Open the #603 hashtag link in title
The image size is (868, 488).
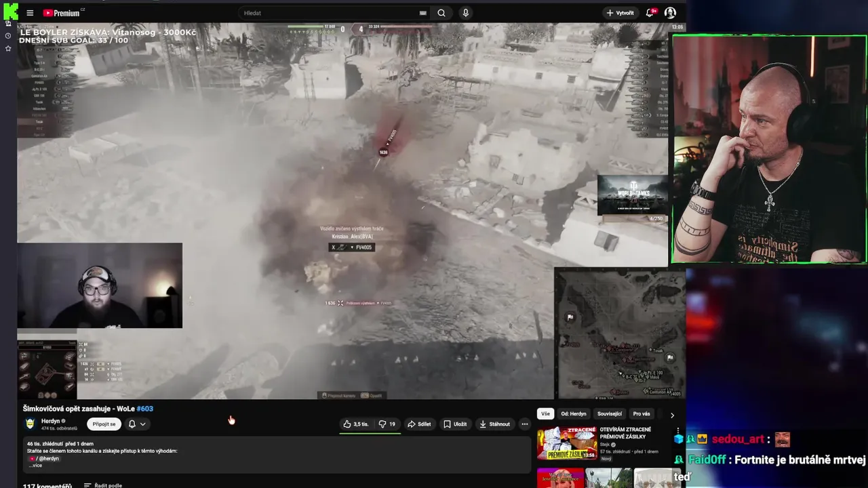(144, 409)
